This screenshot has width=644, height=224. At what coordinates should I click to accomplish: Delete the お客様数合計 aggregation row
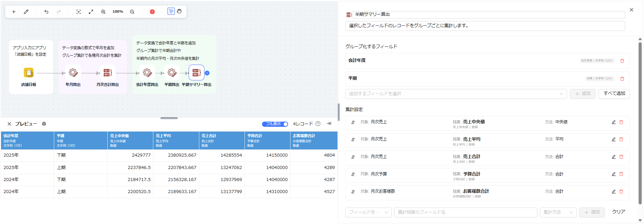click(621, 191)
